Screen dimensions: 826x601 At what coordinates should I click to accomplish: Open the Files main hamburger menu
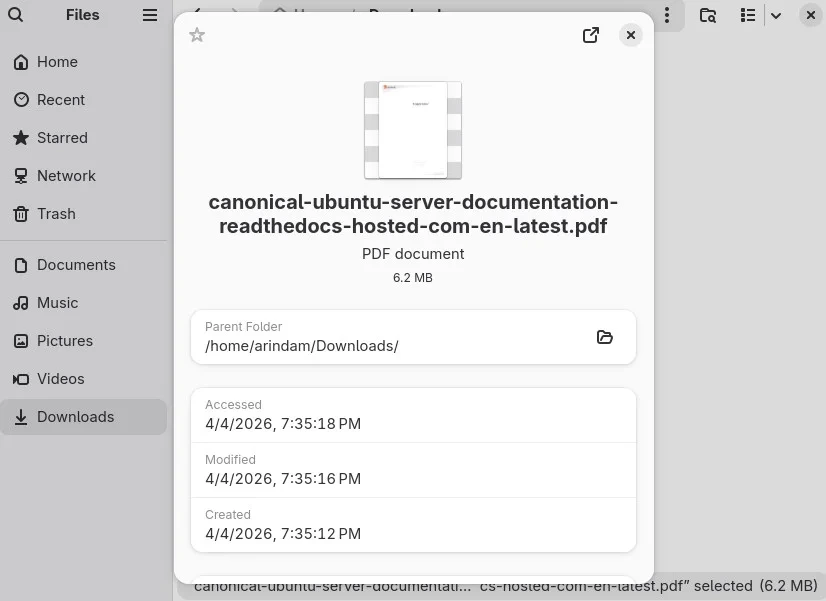(x=150, y=15)
